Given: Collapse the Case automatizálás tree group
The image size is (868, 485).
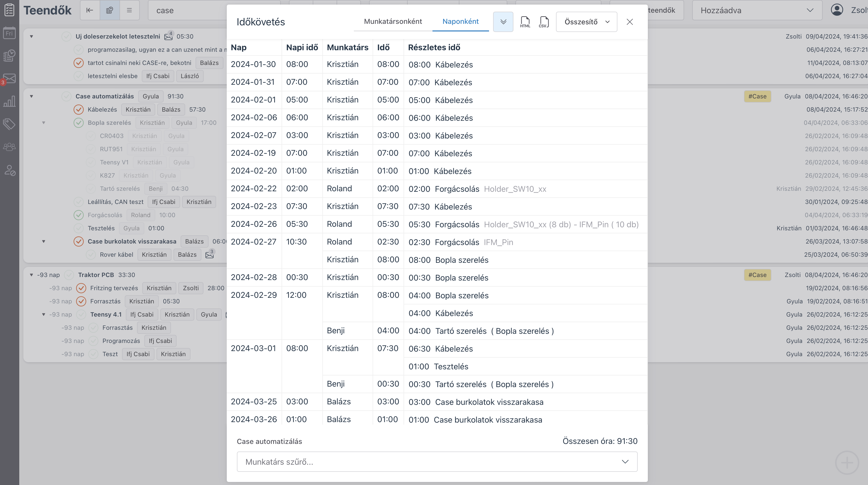Looking at the screenshot, I should pyautogui.click(x=31, y=96).
